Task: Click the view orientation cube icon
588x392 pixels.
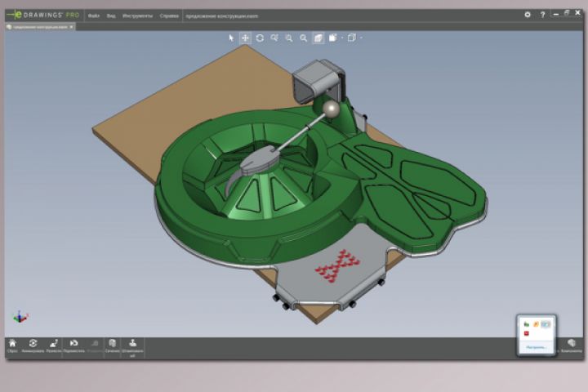Action: (352, 38)
